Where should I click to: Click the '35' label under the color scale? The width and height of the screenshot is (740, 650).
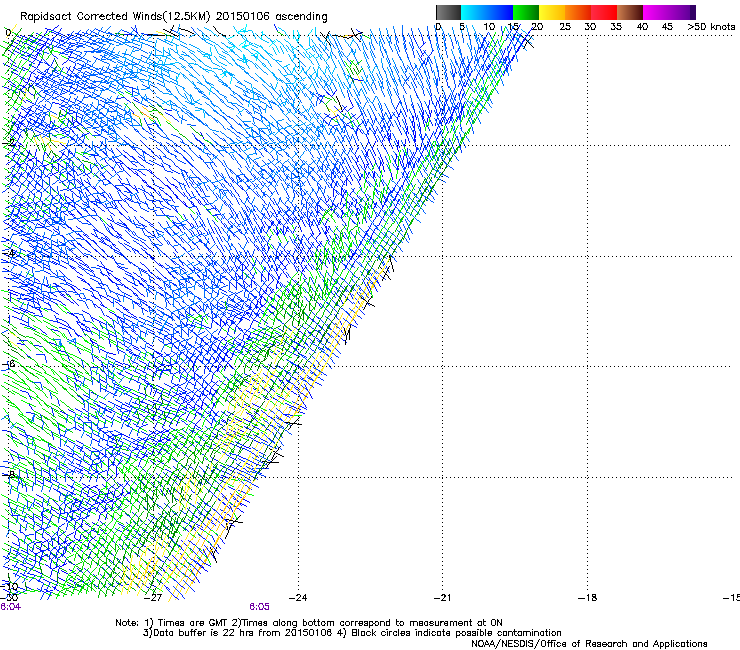click(x=616, y=27)
